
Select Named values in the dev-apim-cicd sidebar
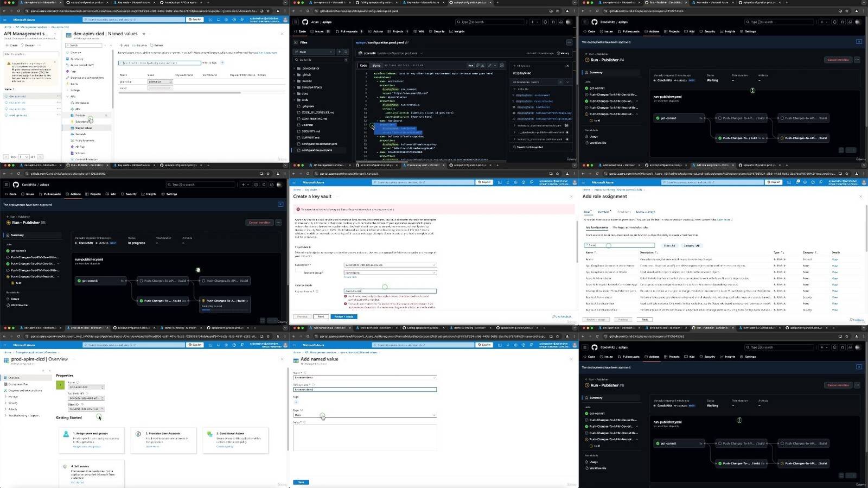(x=84, y=128)
